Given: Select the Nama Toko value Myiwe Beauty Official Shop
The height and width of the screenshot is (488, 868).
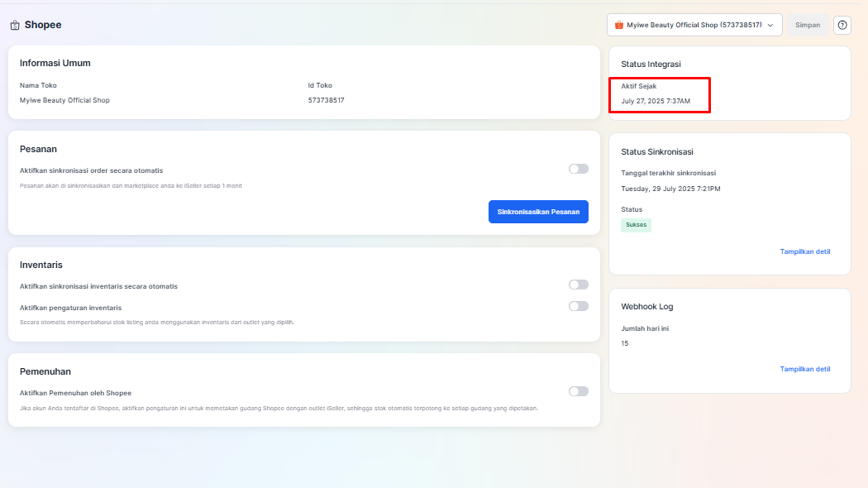Looking at the screenshot, I should point(64,100).
